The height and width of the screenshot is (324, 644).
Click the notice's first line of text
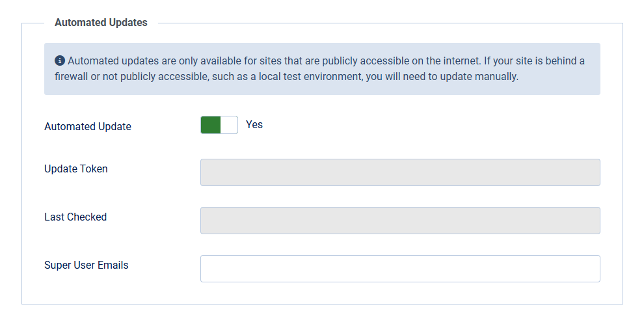pos(325,61)
